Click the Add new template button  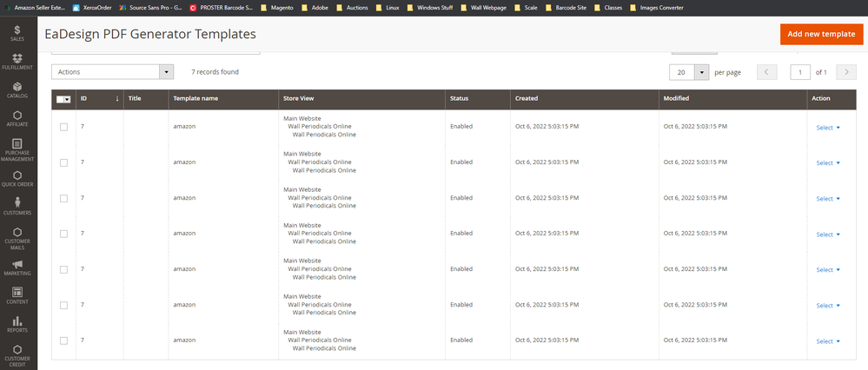(820, 34)
